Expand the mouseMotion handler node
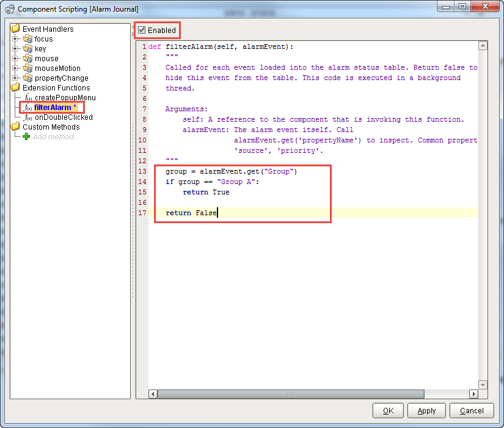Screen dimensions: 504x428 (15, 68)
